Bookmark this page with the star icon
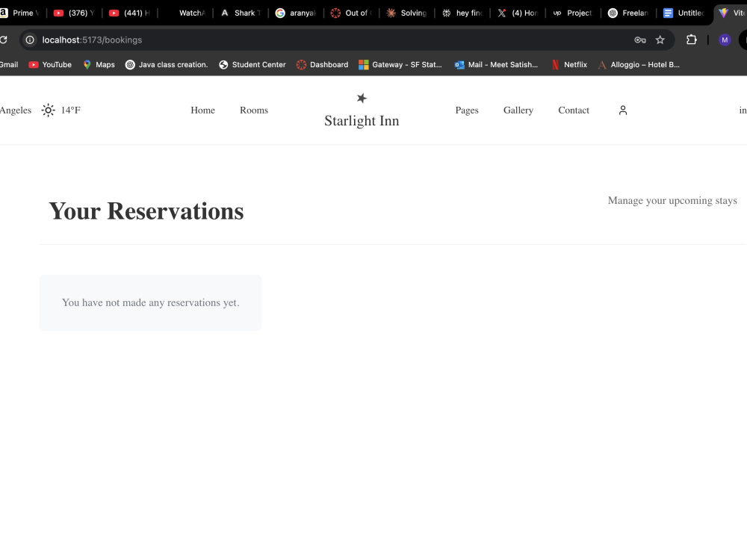 coord(660,40)
